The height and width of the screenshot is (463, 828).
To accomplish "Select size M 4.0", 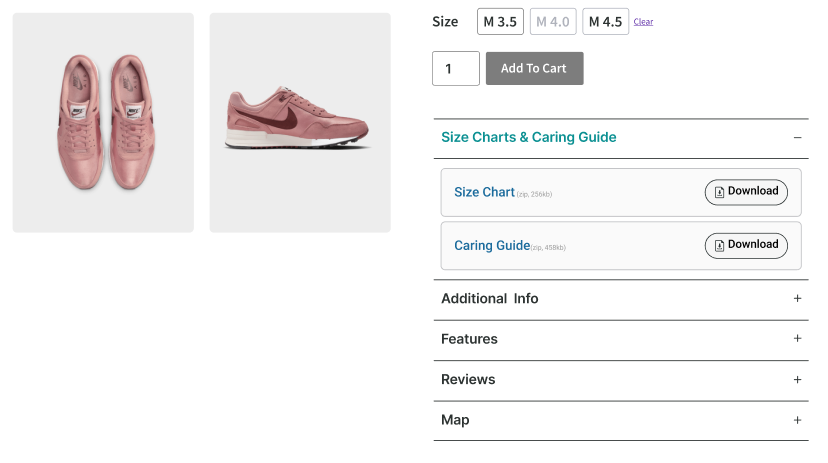I will [x=552, y=22].
